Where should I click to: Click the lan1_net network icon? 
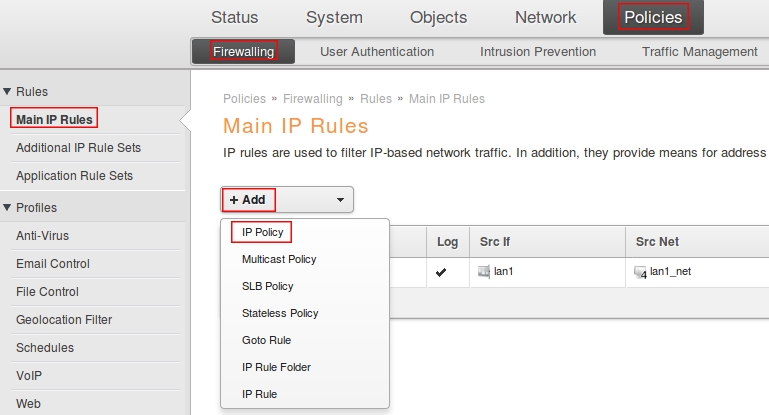coord(641,271)
